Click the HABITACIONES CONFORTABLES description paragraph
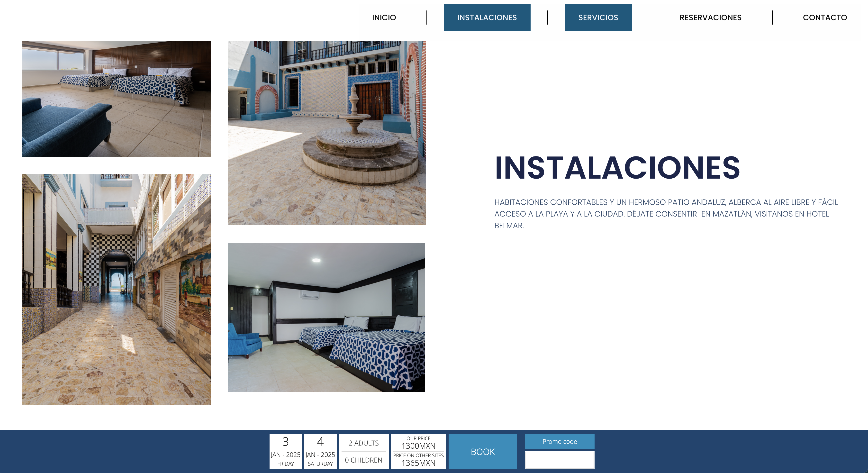This screenshot has width=868, height=473. 666,214
